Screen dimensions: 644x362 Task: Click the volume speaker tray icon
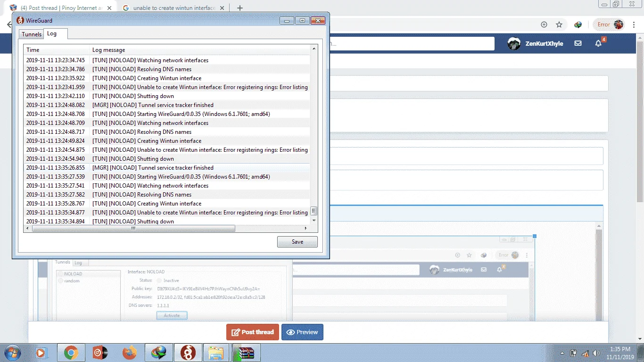point(596,353)
